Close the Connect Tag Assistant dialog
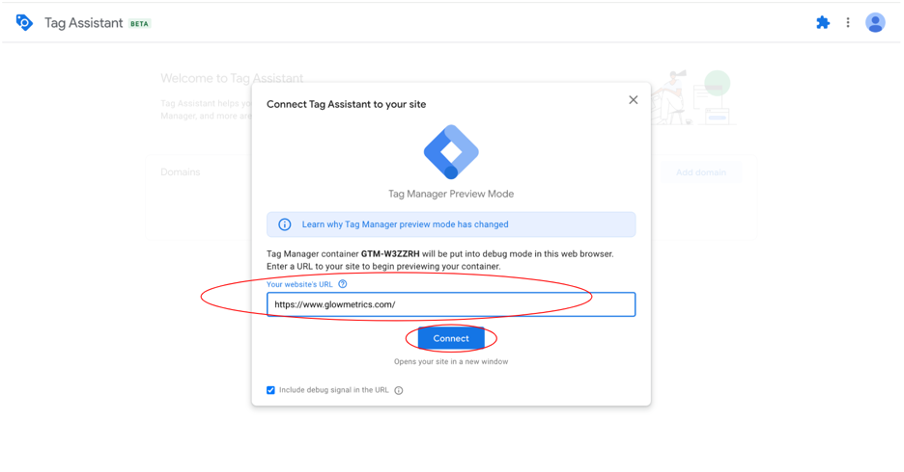The image size is (904, 472). 633,100
